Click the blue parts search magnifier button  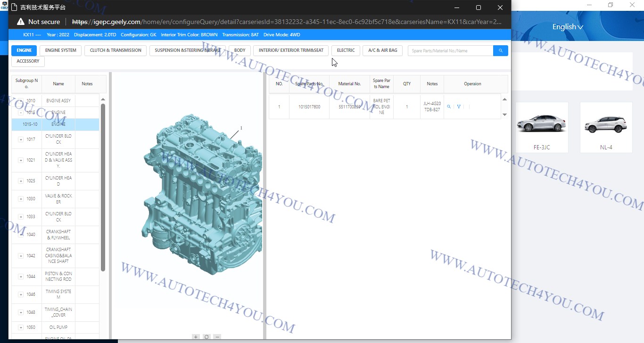tap(500, 50)
